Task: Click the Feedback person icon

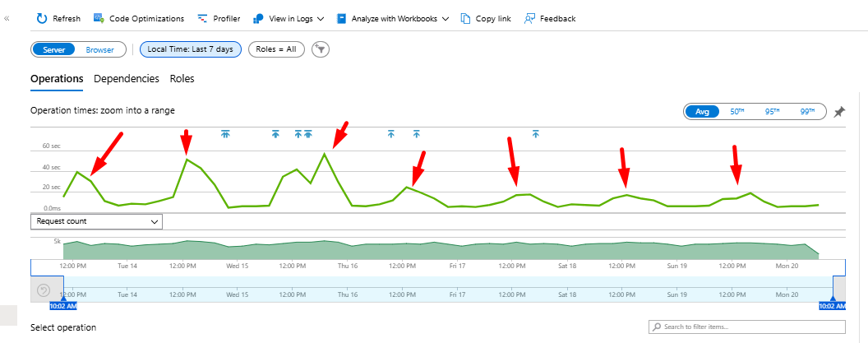Action: point(530,18)
